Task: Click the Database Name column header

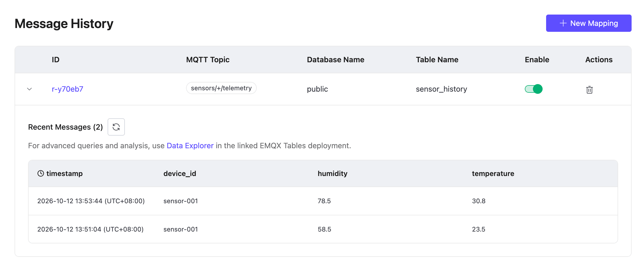Action: click(335, 60)
